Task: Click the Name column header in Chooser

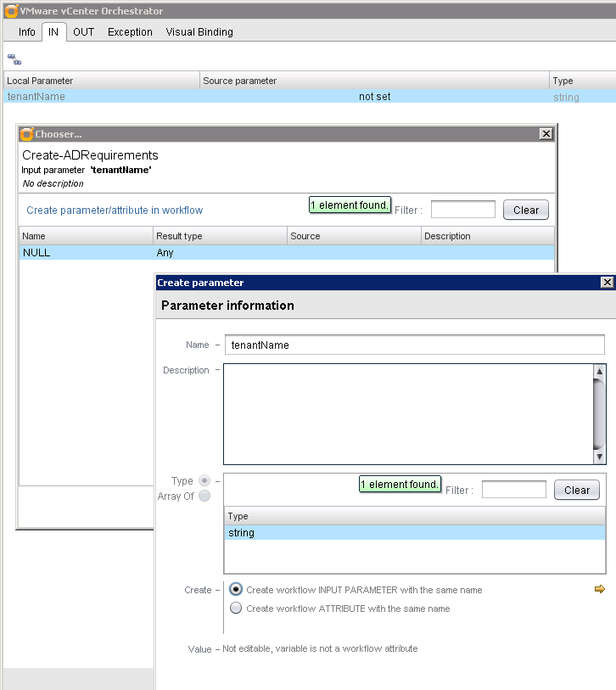Action: (x=86, y=236)
